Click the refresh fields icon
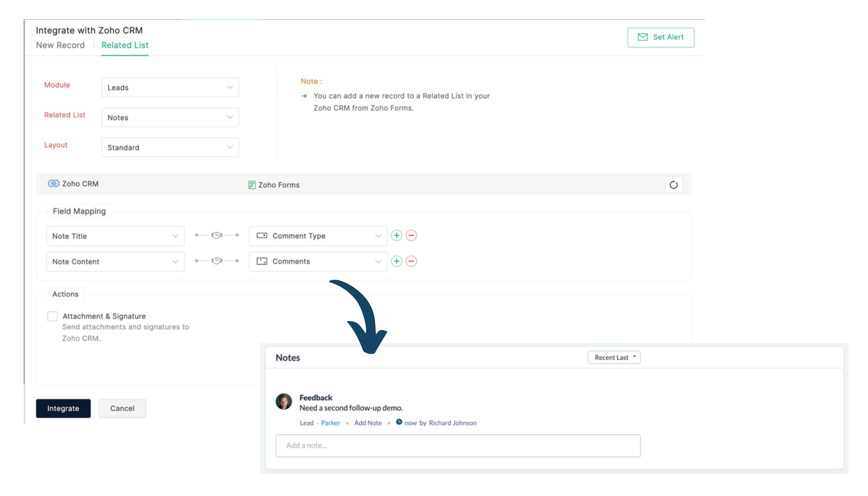The height and width of the screenshot is (496, 868). pos(673,185)
